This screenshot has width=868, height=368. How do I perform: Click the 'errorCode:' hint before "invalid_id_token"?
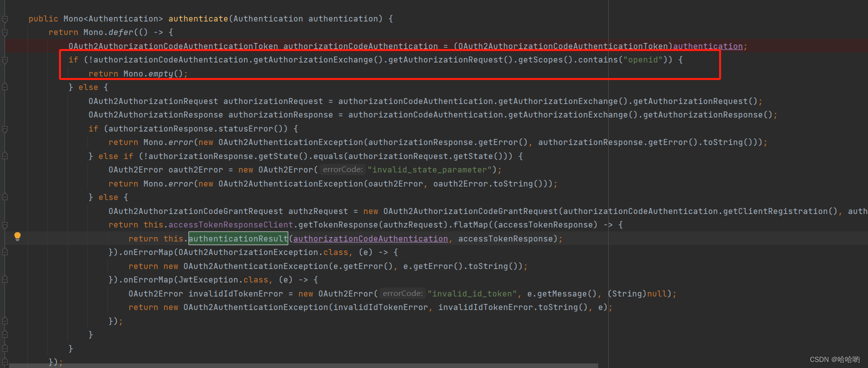click(403, 293)
